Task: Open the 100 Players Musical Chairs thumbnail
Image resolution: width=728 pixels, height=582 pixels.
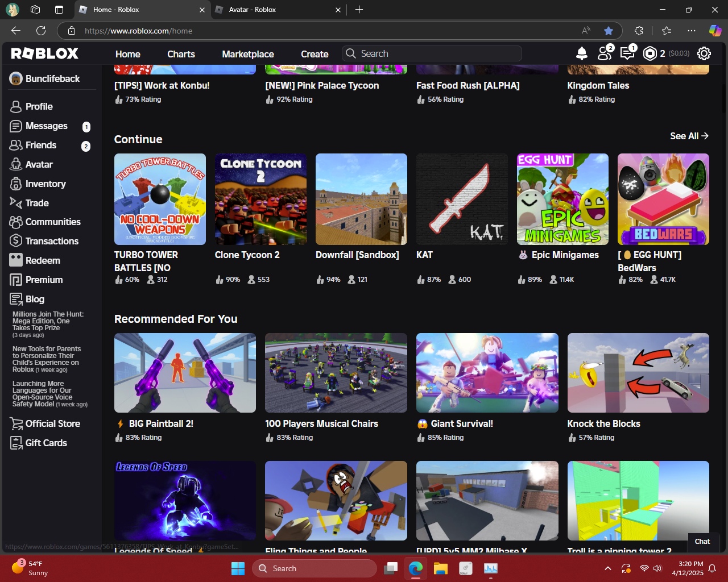Action: [336, 373]
